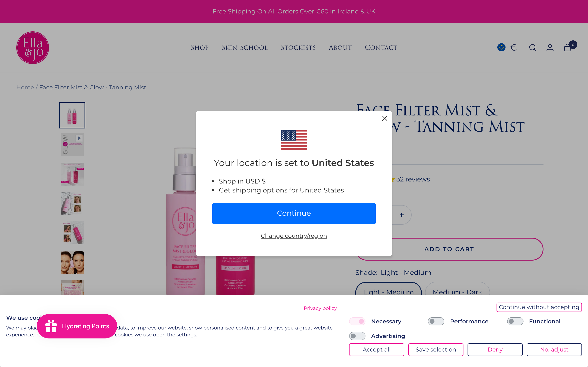Turn on the Advertising cookies switch
Viewport: 588px width, 367px height.
pos(357,336)
